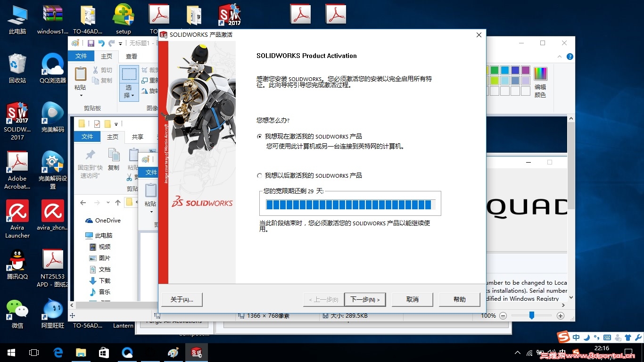Select the Undo icon in Paint's quick access toolbar
This screenshot has width=644, height=362.
[x=102, y=43]
